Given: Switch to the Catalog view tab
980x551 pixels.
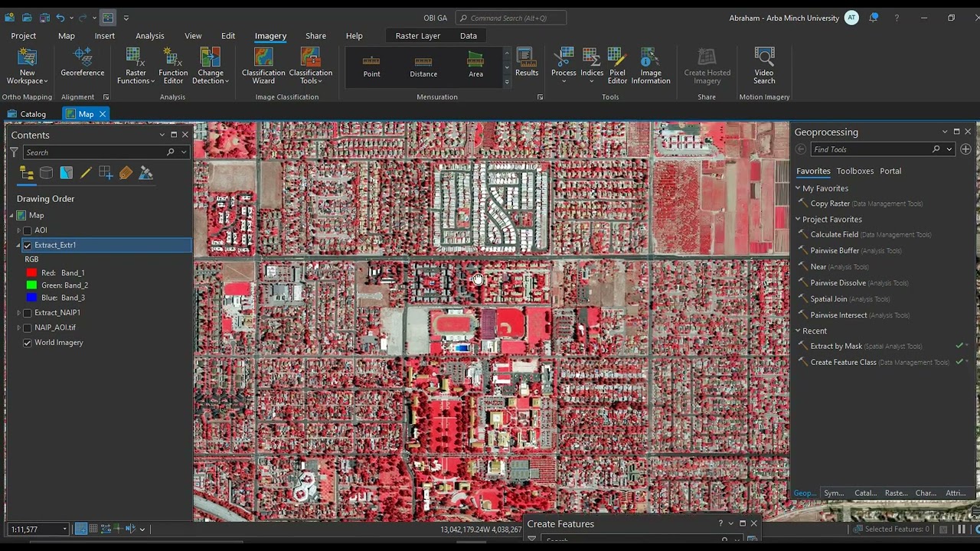Looking at the screenshot, I should pyautogui.click(x=27, y=114).
